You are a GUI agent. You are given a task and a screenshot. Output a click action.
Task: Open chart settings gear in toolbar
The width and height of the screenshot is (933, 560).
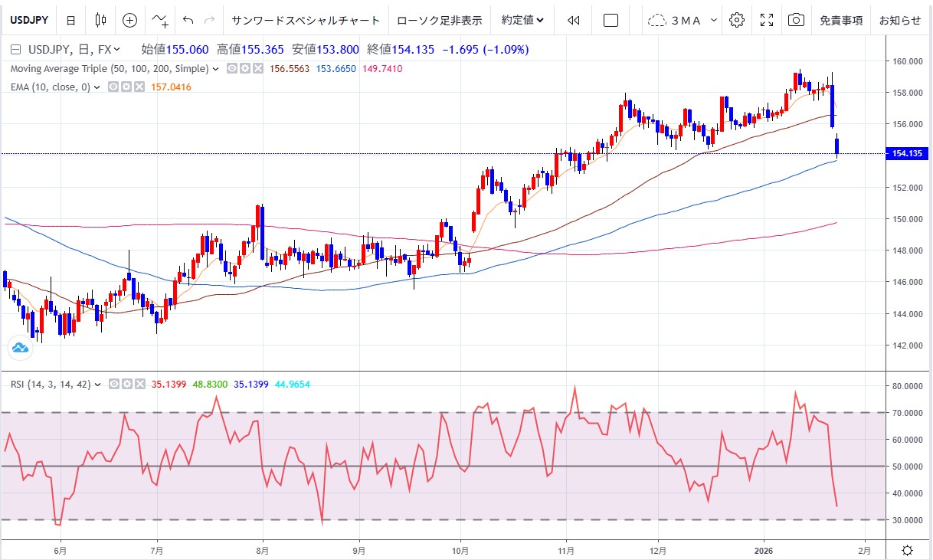(x=737, y=21)
